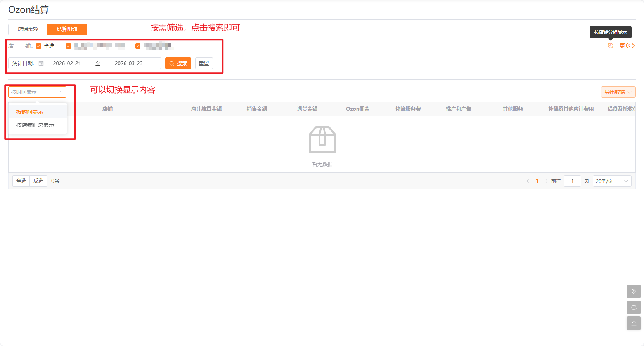Select page number 1

click(537, 181)
